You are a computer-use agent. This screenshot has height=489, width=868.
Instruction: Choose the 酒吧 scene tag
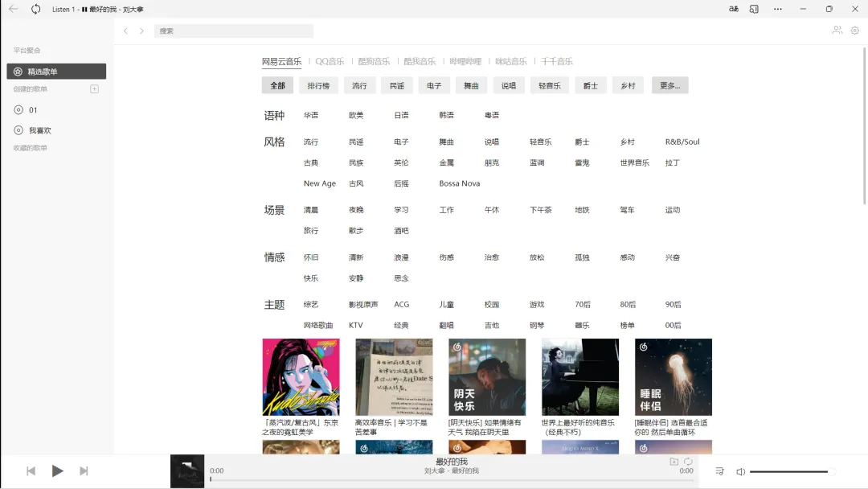(x=401, y=230)
